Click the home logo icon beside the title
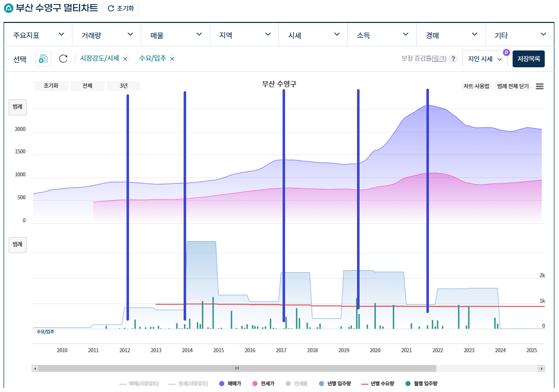559x392 pixels. tap(9, 8)
